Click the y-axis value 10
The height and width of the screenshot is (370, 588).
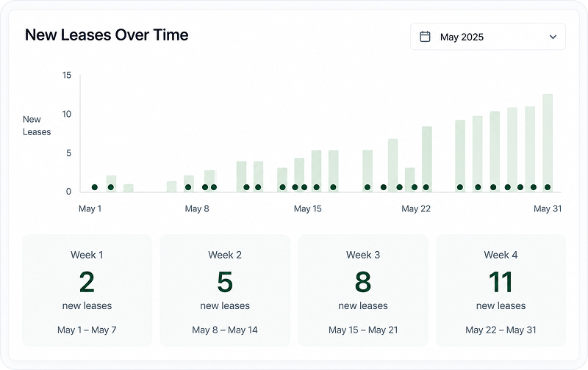(x=67, y=114)
